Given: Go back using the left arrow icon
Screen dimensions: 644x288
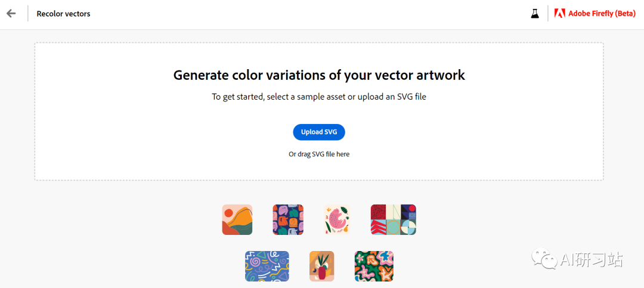Looking at the screenshot, I should coord(11,13).
